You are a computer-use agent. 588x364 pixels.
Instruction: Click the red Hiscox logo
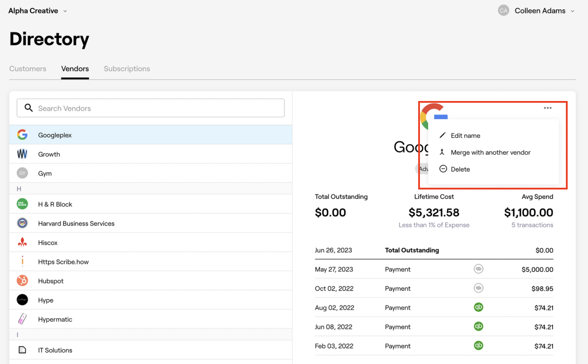click(22, 242)
